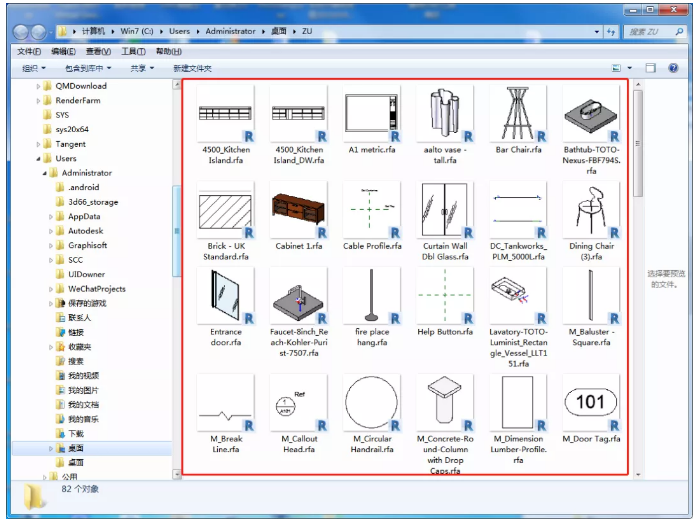Viewport: 696px width, 522px height.
Task: Toggle the preview pane icon in toolbar
Action: pos(649,68)
